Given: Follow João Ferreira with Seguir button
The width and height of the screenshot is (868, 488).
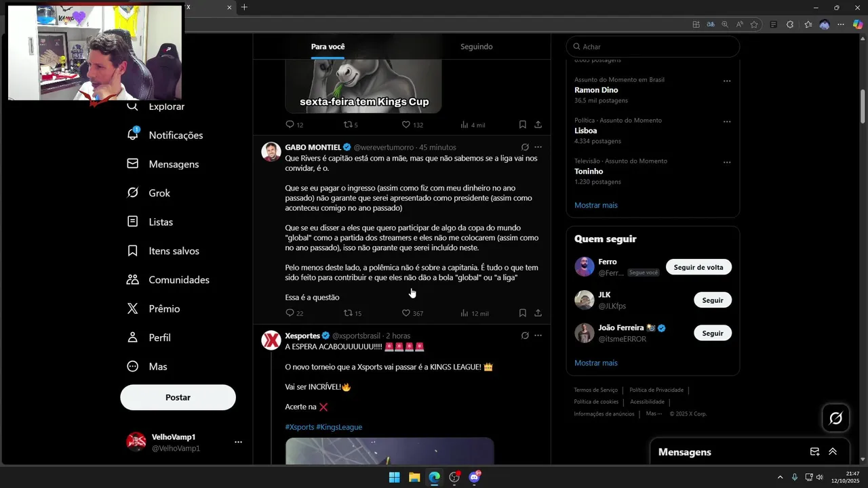Looking at the screenshot, I should click(713, 333).
